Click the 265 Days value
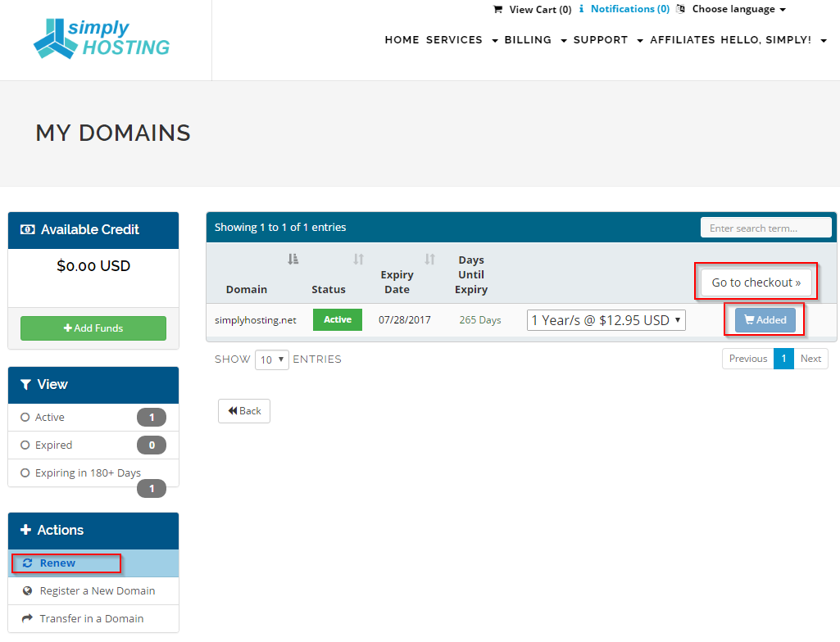The height and width of the screenshot is (642, 840). tap(480, 320)
